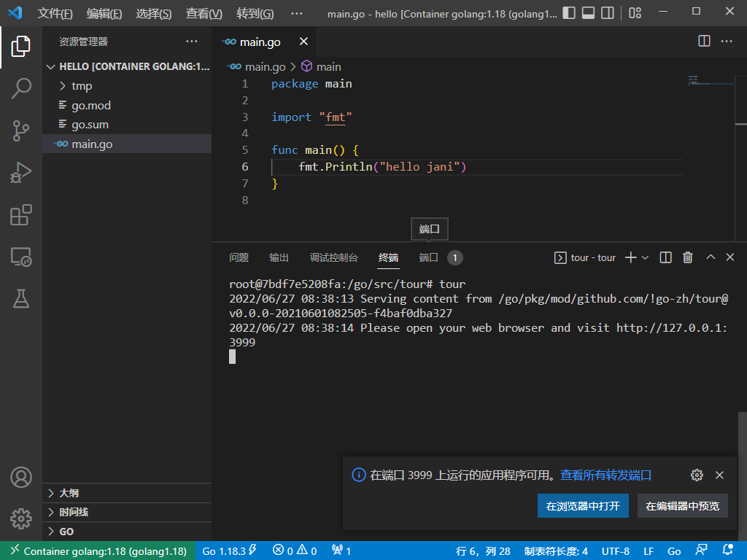
Task: Open the Run and Debug view
Action: point(21,172)
